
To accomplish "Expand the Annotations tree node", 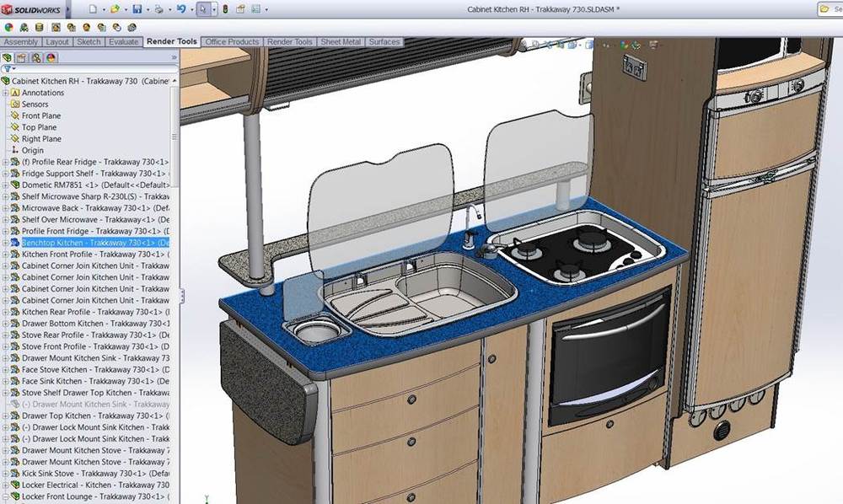I will click(5, 93).
